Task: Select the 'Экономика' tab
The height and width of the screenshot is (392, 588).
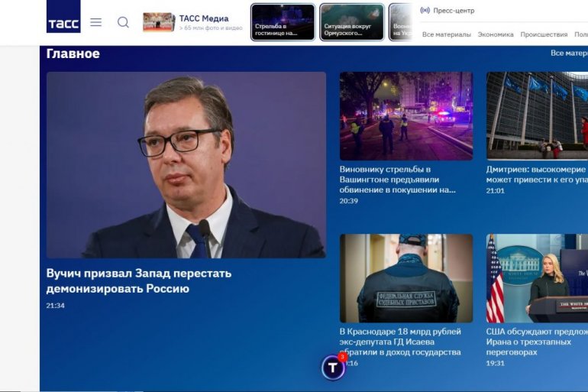Action: [x=496, y=34]
